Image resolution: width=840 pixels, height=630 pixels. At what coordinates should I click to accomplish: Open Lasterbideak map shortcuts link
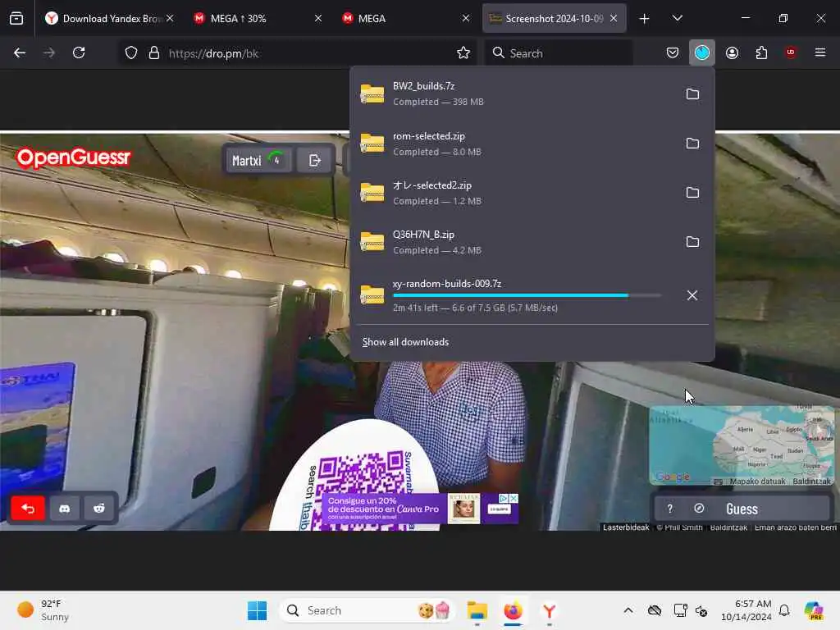pyautogui.click(x=626, y=527)
